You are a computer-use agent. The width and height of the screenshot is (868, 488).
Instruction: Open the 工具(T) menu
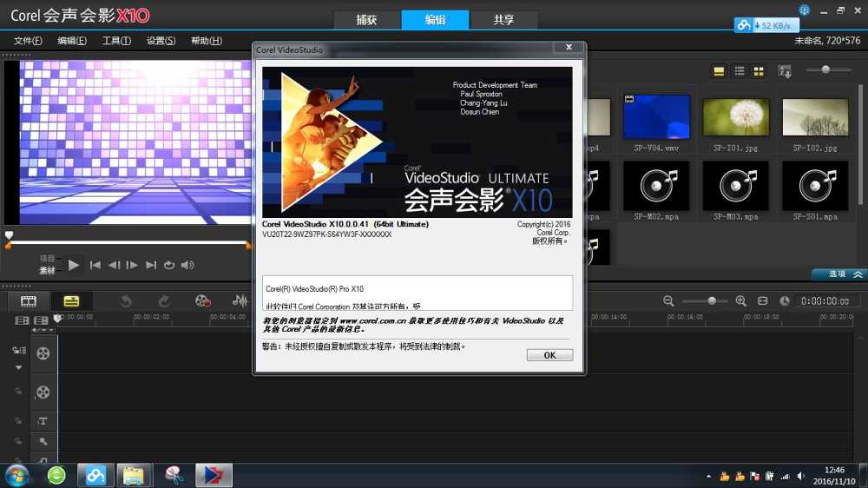[x=116, y=41]
